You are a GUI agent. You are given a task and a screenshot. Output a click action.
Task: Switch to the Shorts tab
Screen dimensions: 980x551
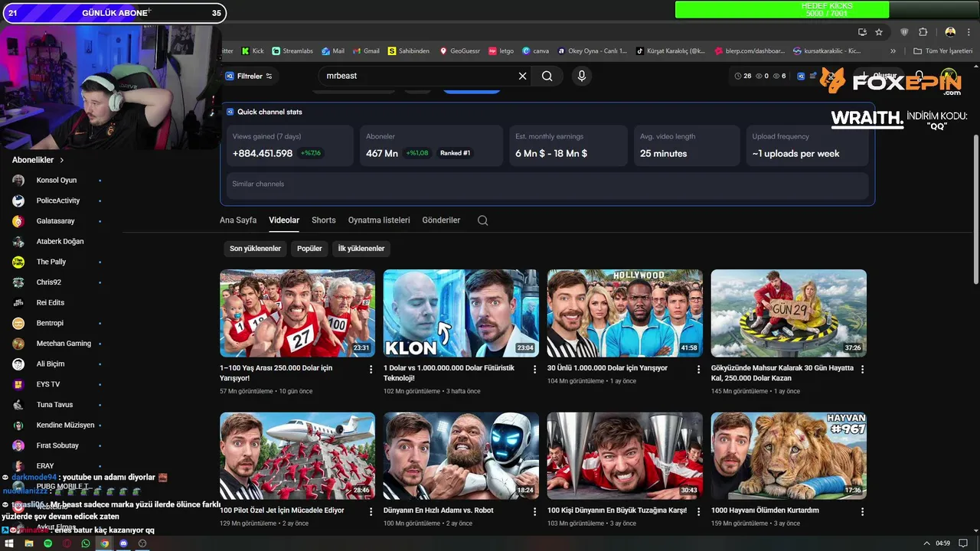click(x=324, y=220)
